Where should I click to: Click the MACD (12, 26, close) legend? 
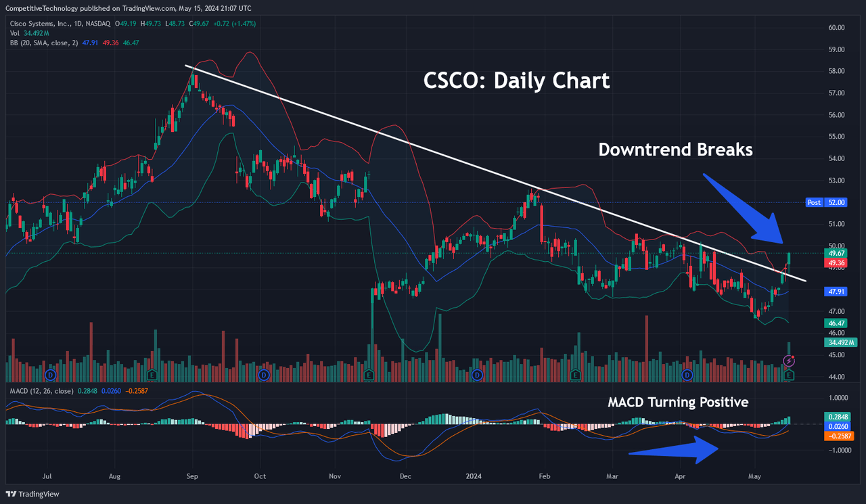coord(41,391)
